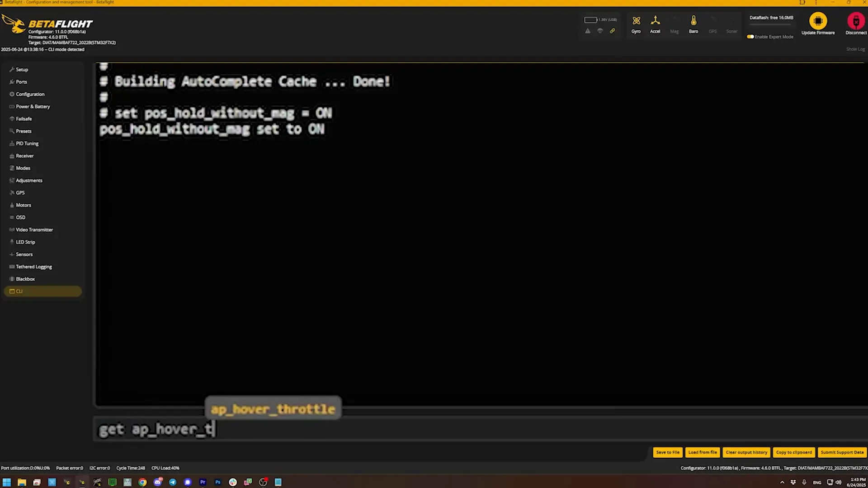
Task: Click the Baro sensor icon
Action: tap(693, 25)
